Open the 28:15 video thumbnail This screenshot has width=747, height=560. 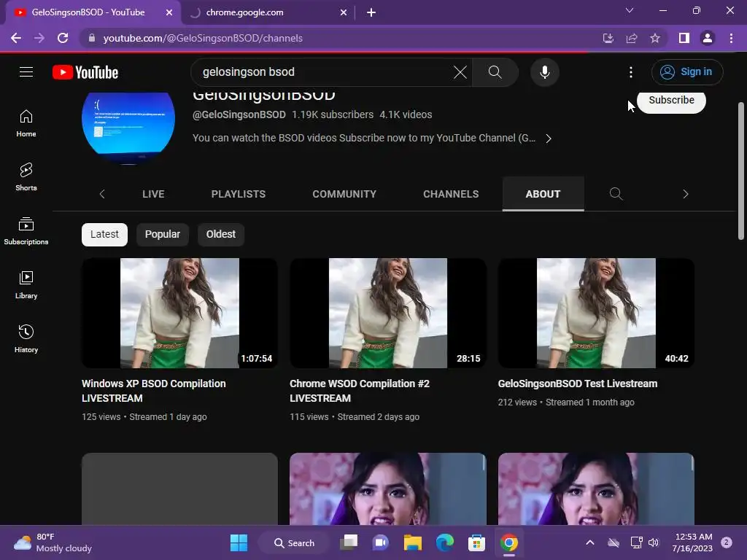click(388, 313)
